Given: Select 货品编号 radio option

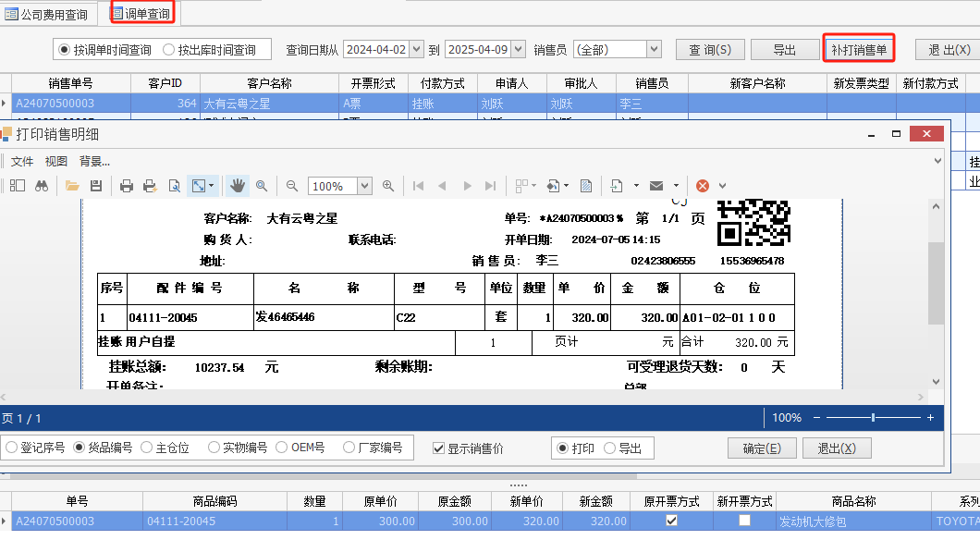Looking at the screenshot, I should (79, 448).
